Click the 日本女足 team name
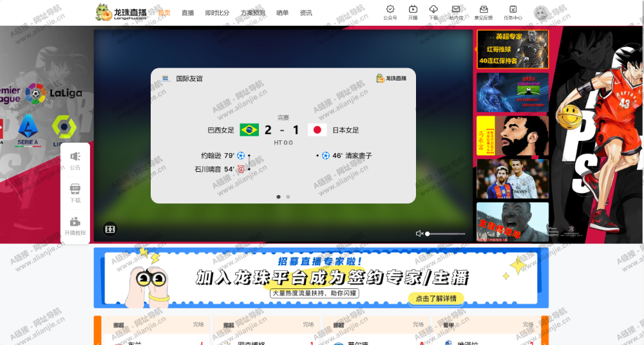 coord(346,130)
